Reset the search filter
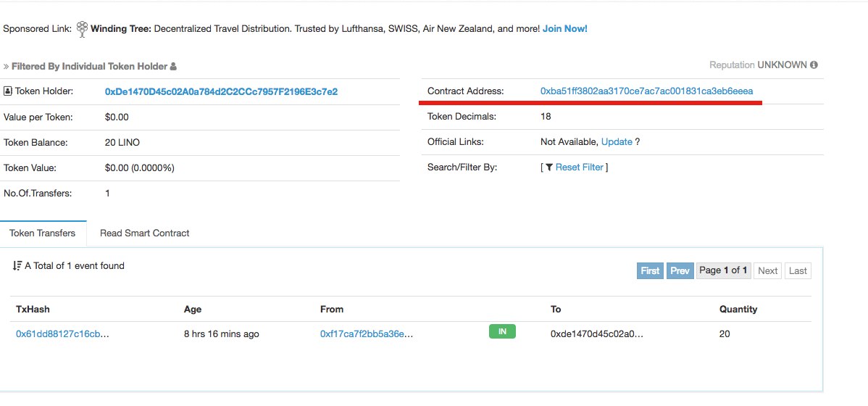Viewport: 868px width, 406px height. tap(579, 167)
